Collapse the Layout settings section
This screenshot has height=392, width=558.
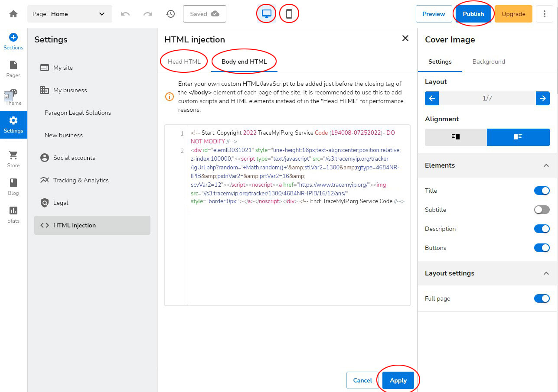coord(545,273)
